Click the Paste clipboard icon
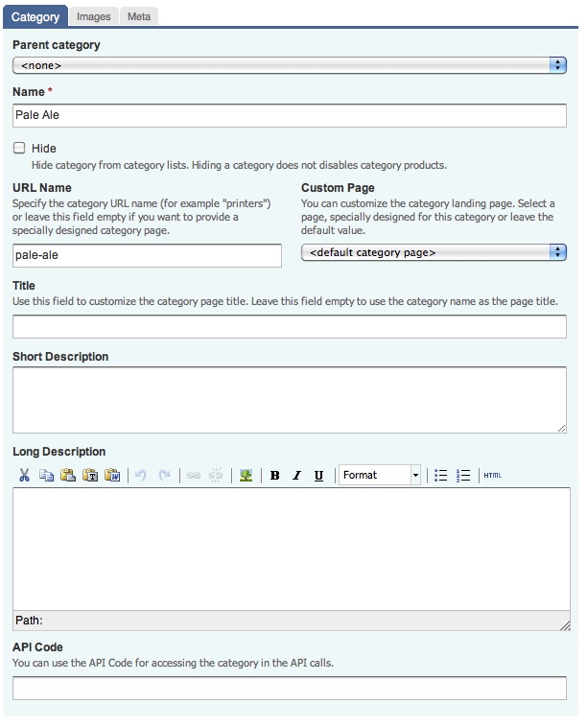Screen dimensions: 587x728 tap(68, 475)
